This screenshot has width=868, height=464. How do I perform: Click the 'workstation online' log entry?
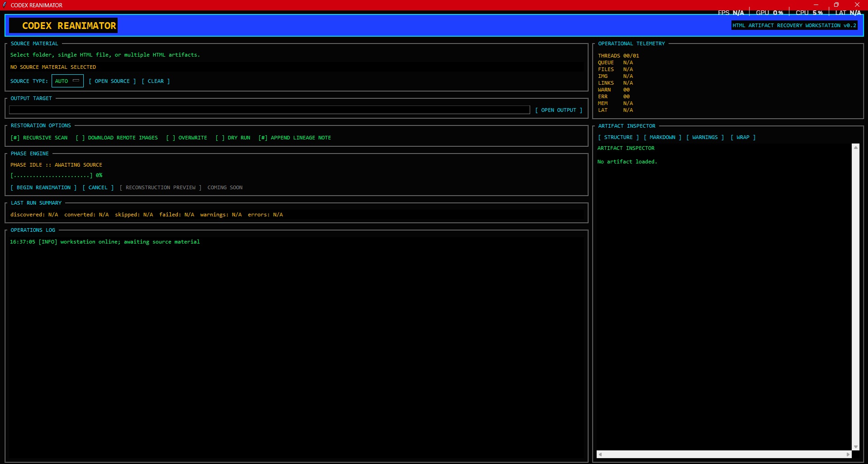tap(104, 242)
